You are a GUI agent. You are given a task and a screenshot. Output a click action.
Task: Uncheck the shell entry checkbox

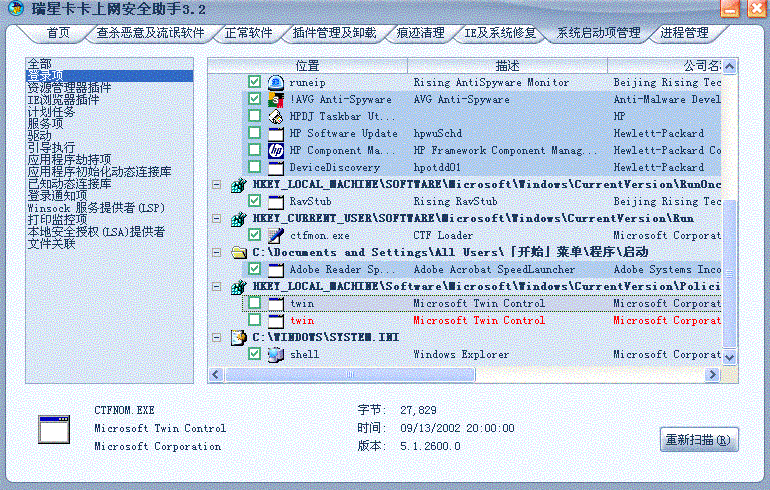(x=254, y=354)
